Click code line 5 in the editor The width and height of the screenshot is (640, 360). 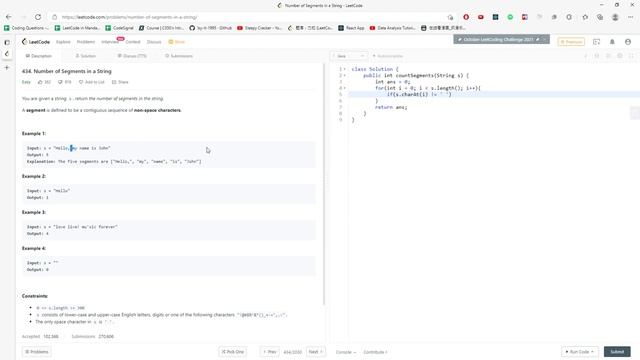(494, 94)
